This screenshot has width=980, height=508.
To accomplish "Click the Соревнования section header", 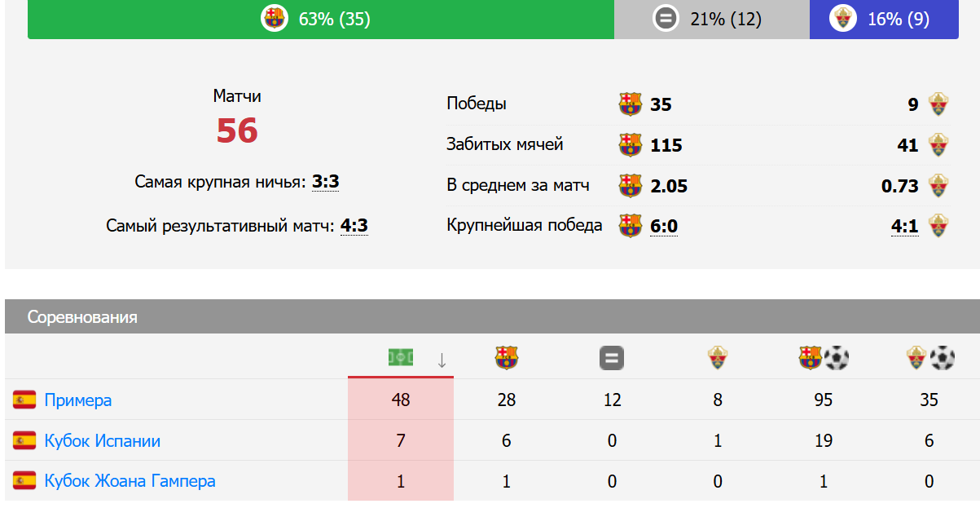I will click(x=82, y=317).
